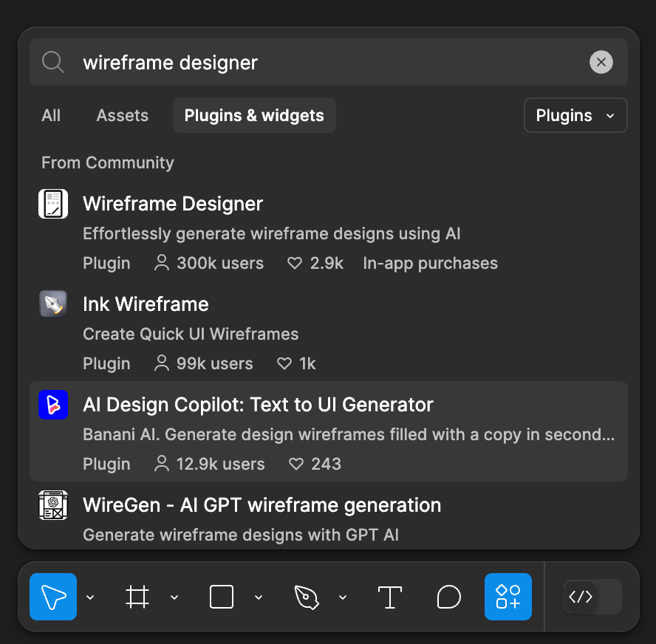Click the search magnifier icon

(53, 62)
